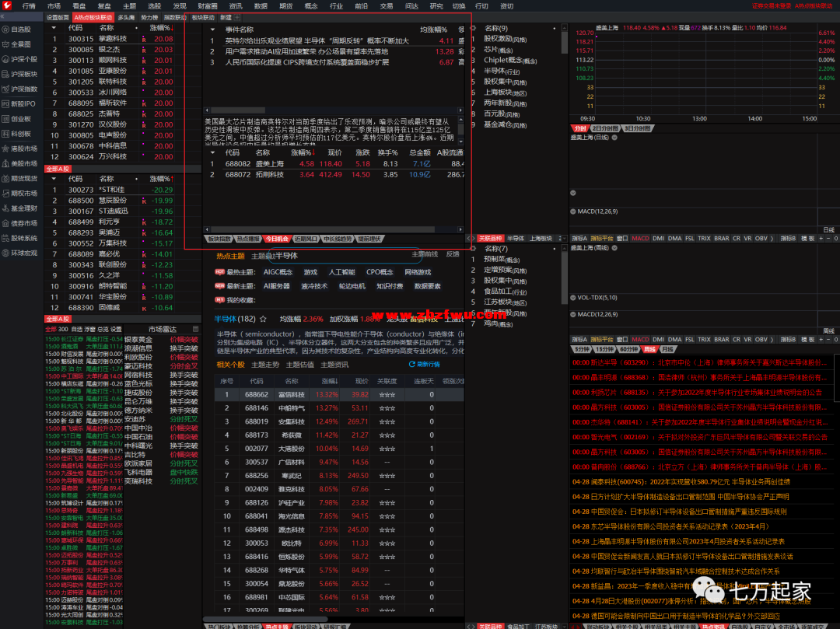Show more indicators after OBV on daily toolbar

772,238
